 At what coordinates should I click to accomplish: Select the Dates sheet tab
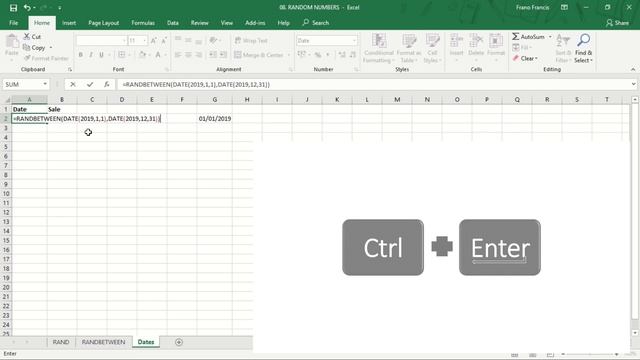point(146,342)
